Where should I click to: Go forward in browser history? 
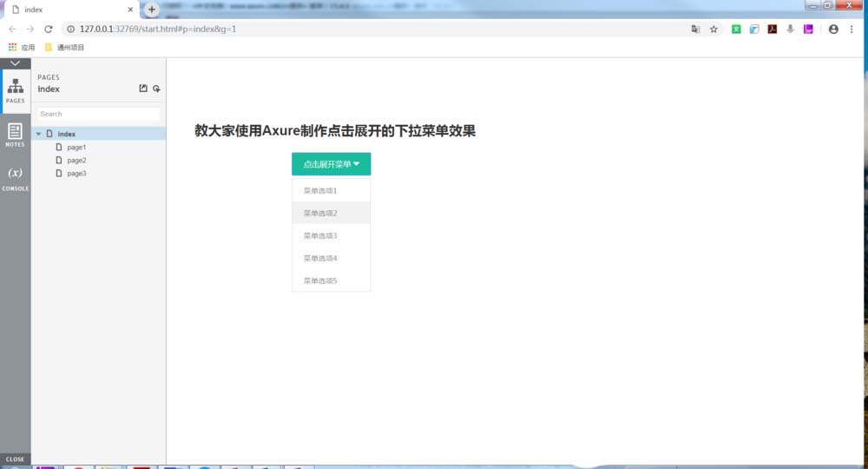coord(30,29)
